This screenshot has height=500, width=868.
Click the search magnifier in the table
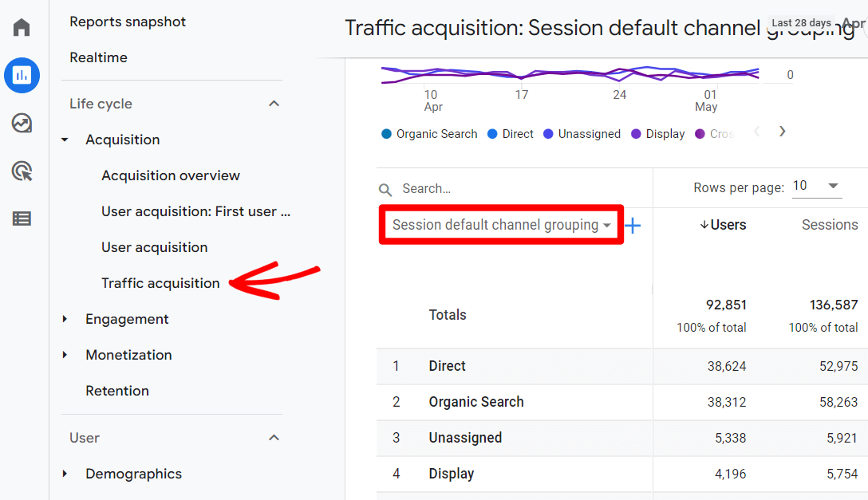point(385,189)
